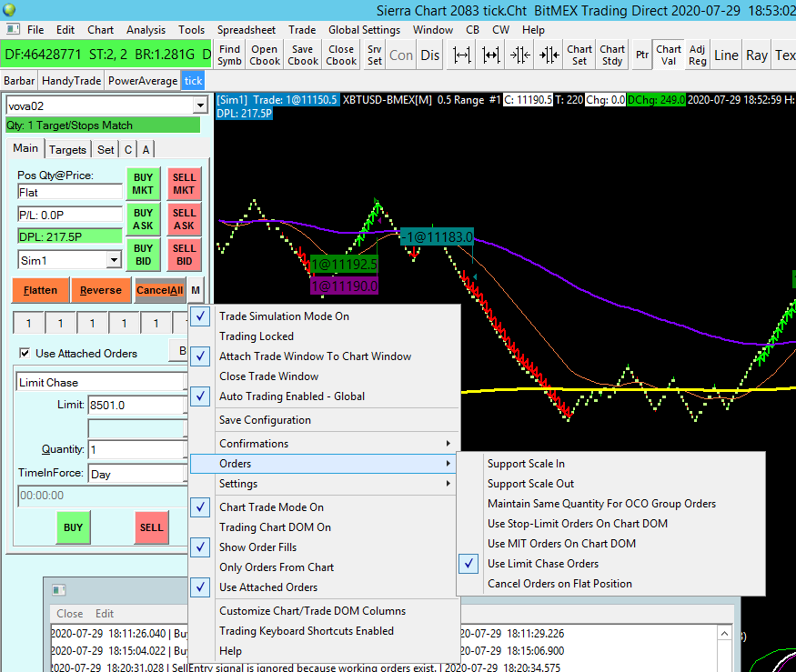Select the Ray drawing tool
Viewport: 796px width, 672px height.
(756, 55)
